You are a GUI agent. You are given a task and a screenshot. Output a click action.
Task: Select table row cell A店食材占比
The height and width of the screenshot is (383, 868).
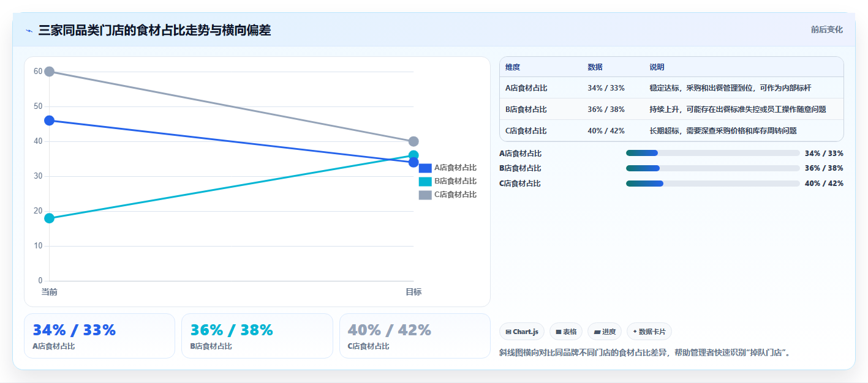[x=526, y=88]
